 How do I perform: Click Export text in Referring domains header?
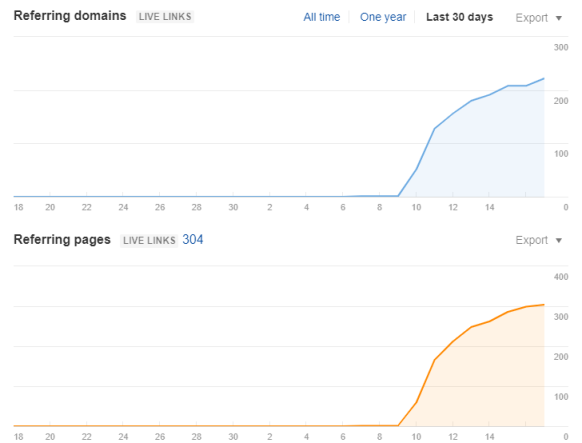pos(532,18)
